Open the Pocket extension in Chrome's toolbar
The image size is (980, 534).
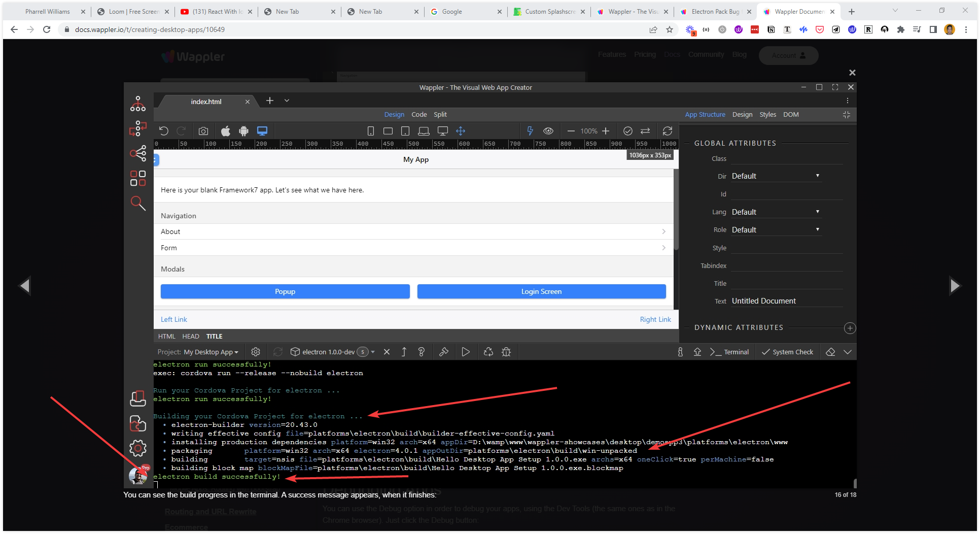(820, 29)
